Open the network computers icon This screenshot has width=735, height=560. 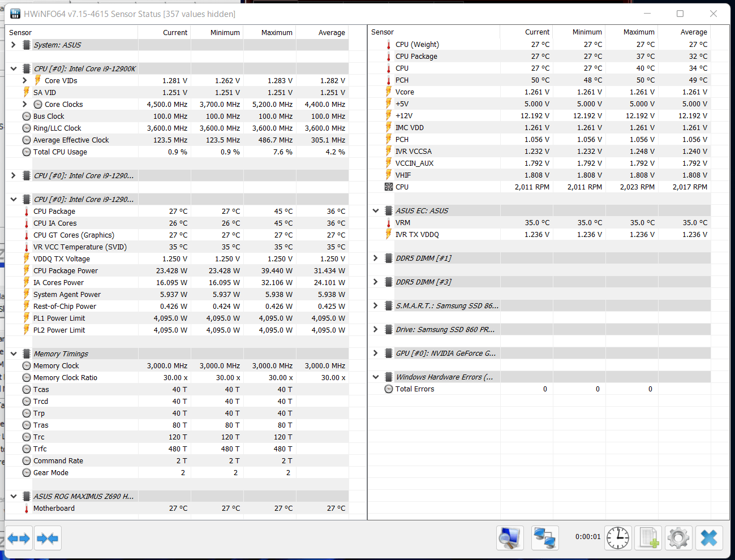pyautogui.click(x=545, y=538)
